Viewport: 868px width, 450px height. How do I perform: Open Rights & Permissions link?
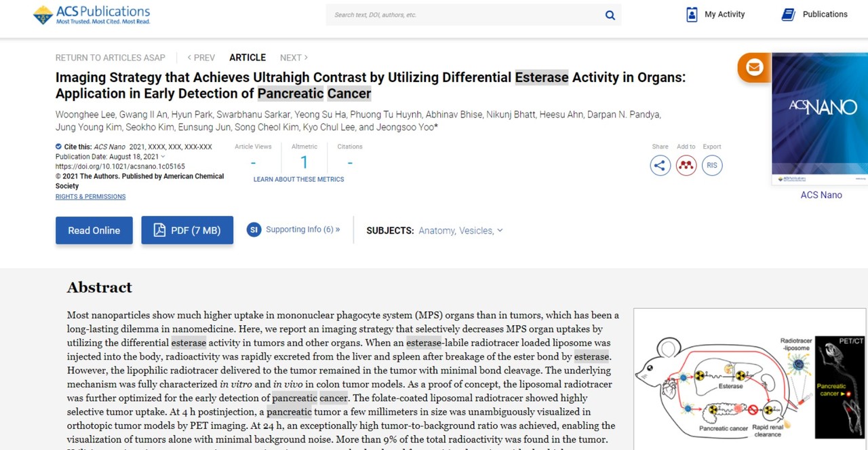90,197
